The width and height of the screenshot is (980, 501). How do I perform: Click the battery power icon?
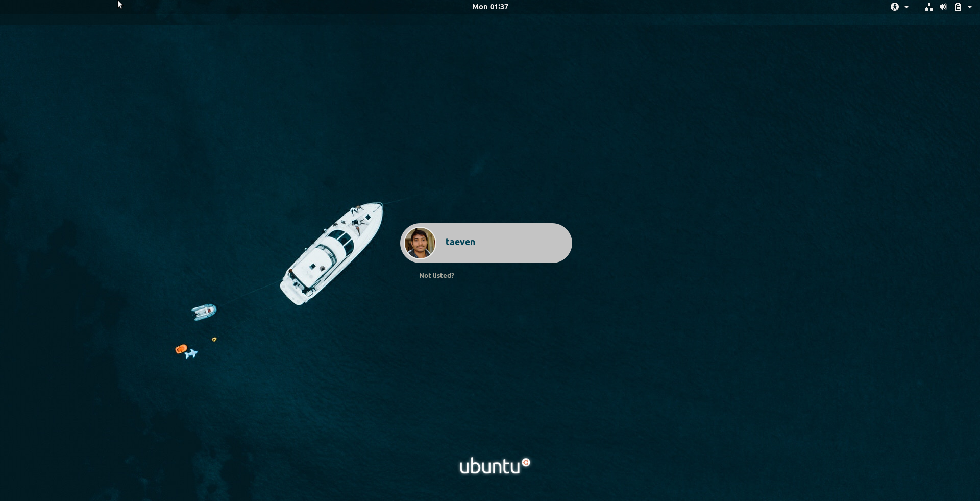958,7
